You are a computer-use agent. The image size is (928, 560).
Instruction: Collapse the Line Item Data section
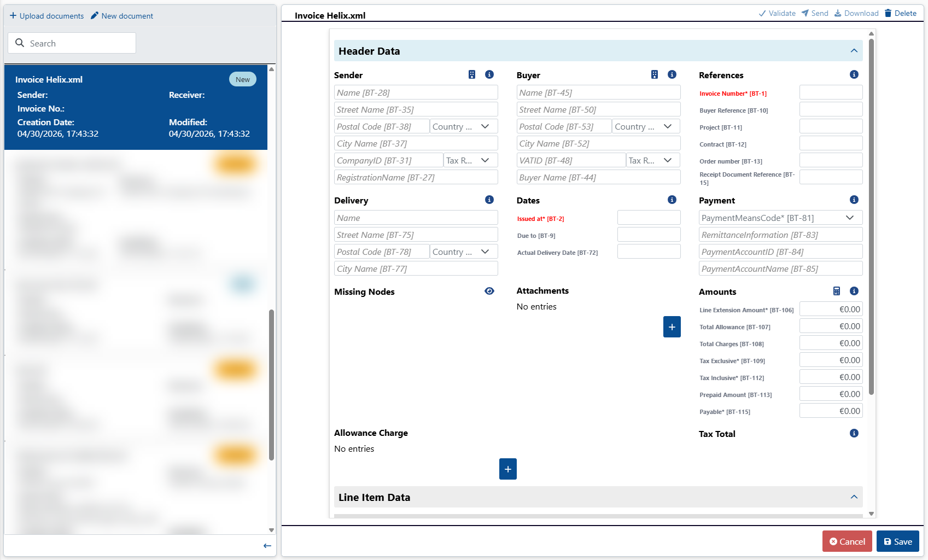[854, 497]
